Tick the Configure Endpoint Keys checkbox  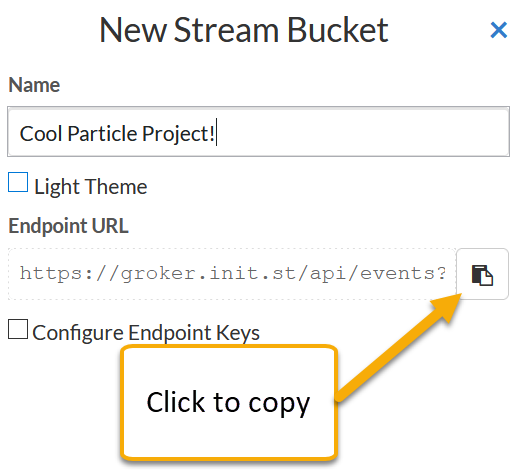pos(18,329)
